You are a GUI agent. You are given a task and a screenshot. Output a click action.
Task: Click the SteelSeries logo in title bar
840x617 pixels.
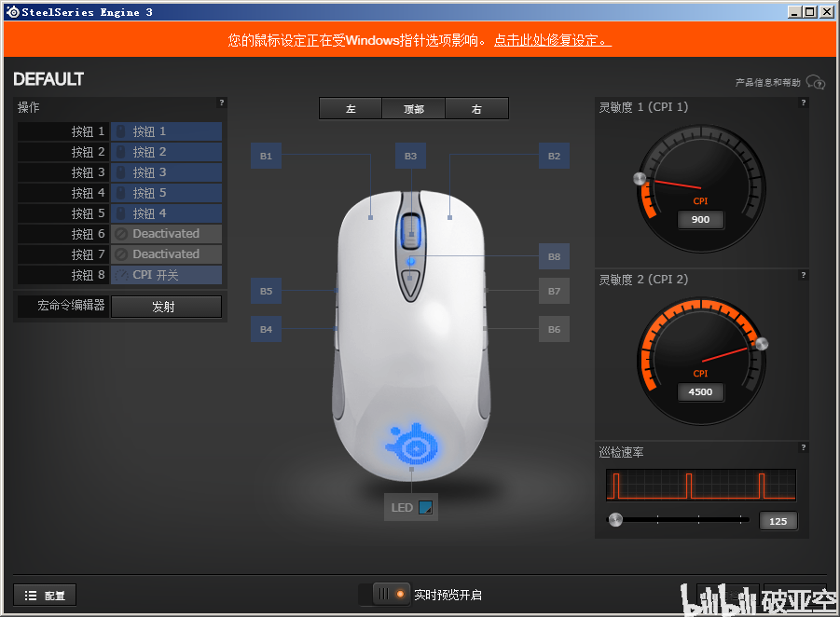click(x=13, y=12)
